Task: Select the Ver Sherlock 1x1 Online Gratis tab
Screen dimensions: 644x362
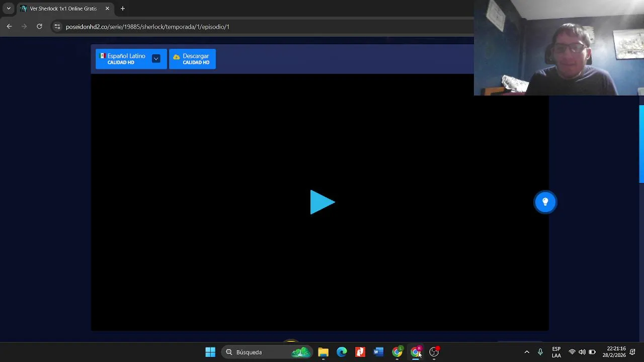Action: 63,9
